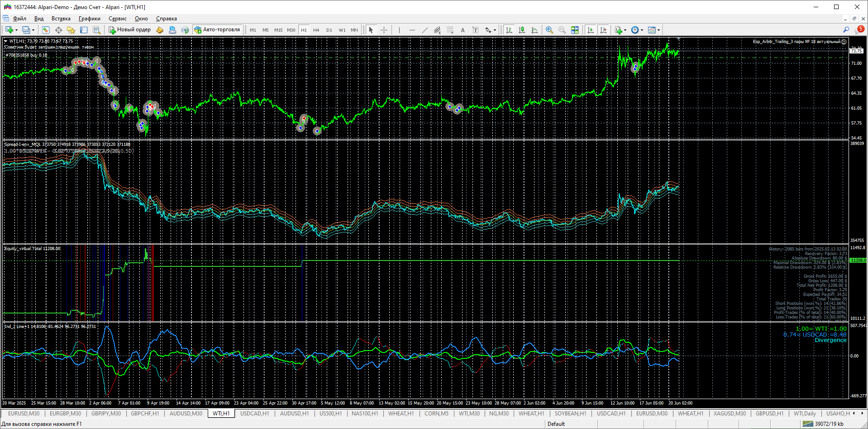Open the Справка menu
Image resolution: width=868 pixels, height=429 pixels.
[x=166, y=19]
